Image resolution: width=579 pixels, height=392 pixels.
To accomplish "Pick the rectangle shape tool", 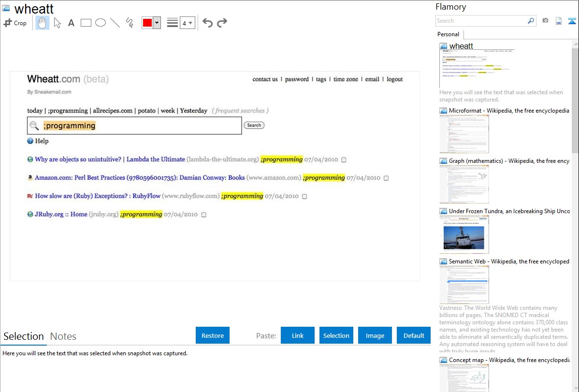I will (86, 23).
